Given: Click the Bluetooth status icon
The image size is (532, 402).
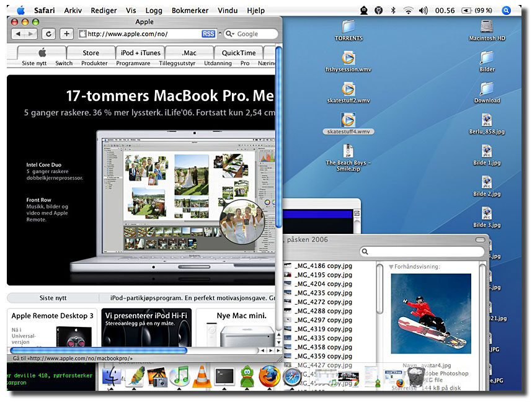Looking at the screenshot, I should [x=393, y=10].
